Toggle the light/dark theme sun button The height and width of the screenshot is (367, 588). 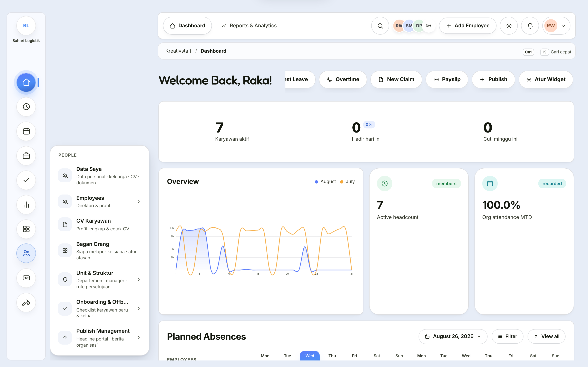point(509,26)
